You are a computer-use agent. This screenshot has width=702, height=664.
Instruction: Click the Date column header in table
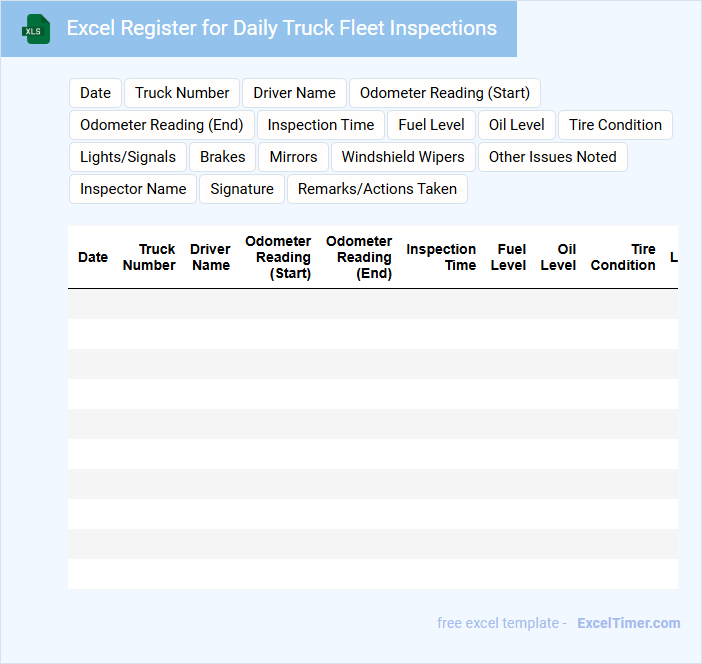93,257
